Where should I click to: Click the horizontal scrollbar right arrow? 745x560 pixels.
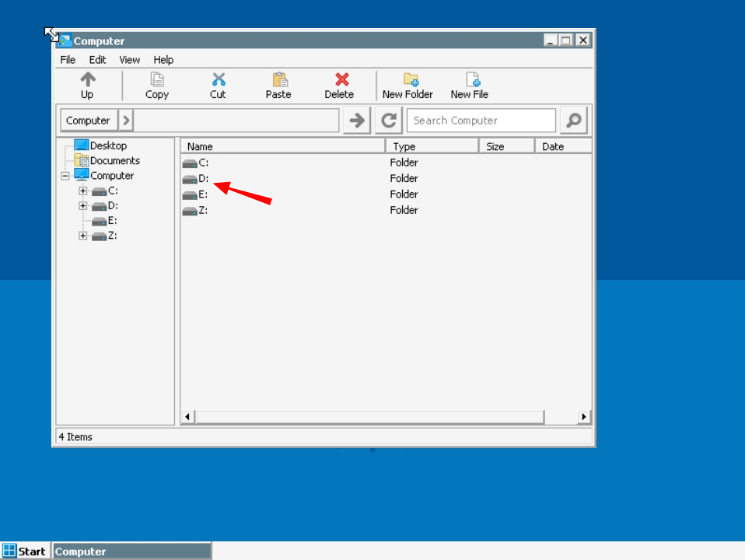[x=584, y=417]
